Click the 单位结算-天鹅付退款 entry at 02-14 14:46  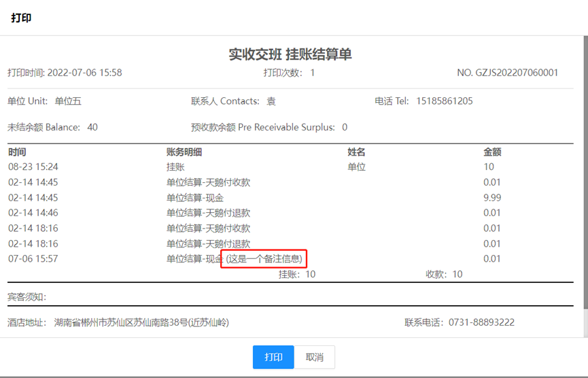208,213
